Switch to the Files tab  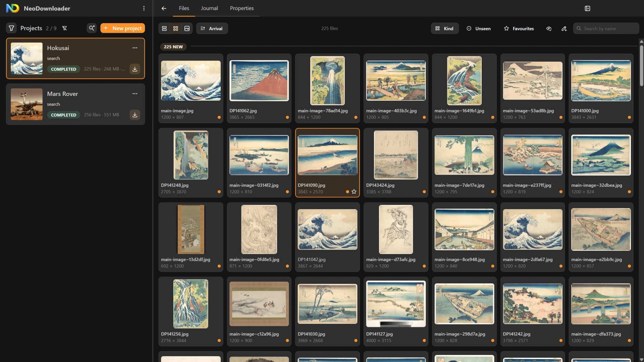(184, 8)
